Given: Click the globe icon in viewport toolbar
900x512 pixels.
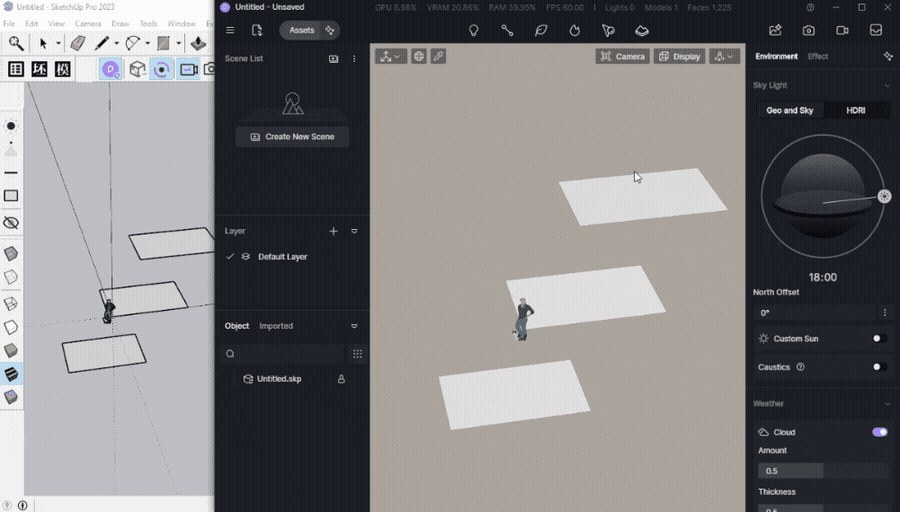Looking at the screenshot, I should click(x=419, y=56).
